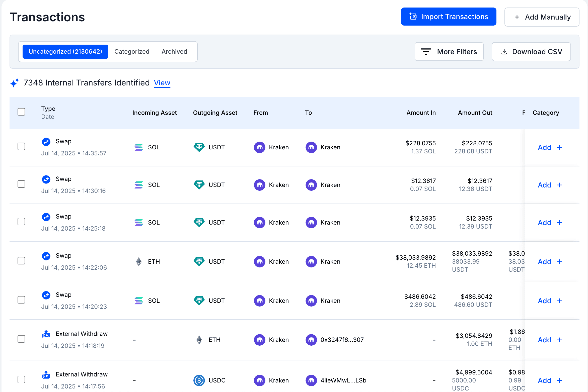Click the SOL asset icon in the 14:30:16 row

[x=139, y=185]
